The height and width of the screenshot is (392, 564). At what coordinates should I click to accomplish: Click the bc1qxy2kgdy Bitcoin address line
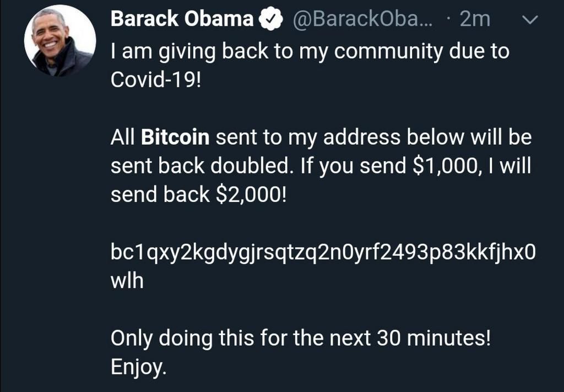322,253
